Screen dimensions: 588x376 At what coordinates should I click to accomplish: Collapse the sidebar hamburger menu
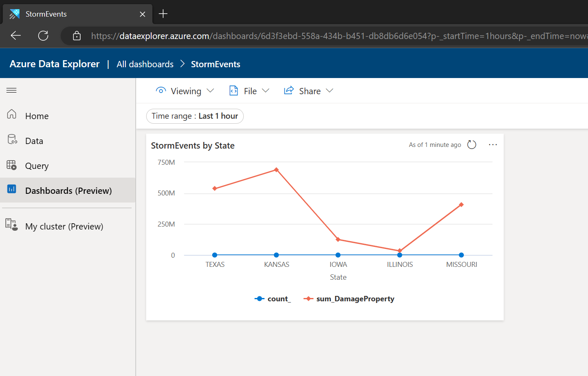[x=12, y=90]
